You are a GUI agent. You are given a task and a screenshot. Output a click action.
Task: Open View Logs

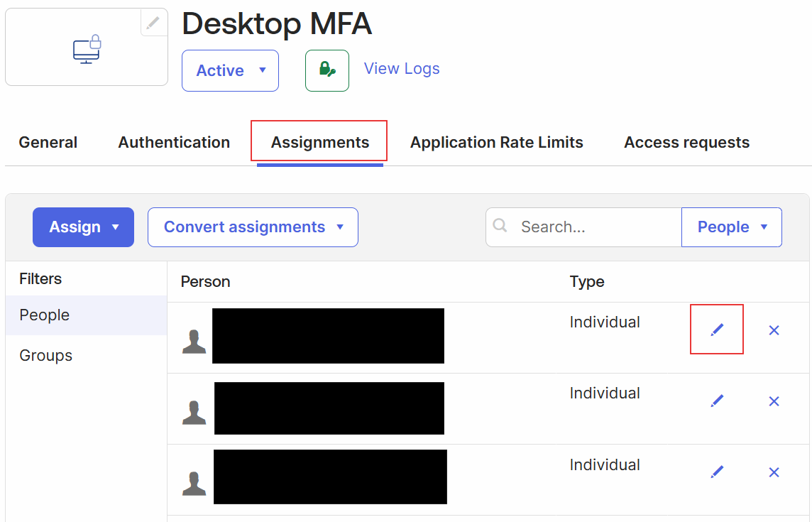coord(402,68)
